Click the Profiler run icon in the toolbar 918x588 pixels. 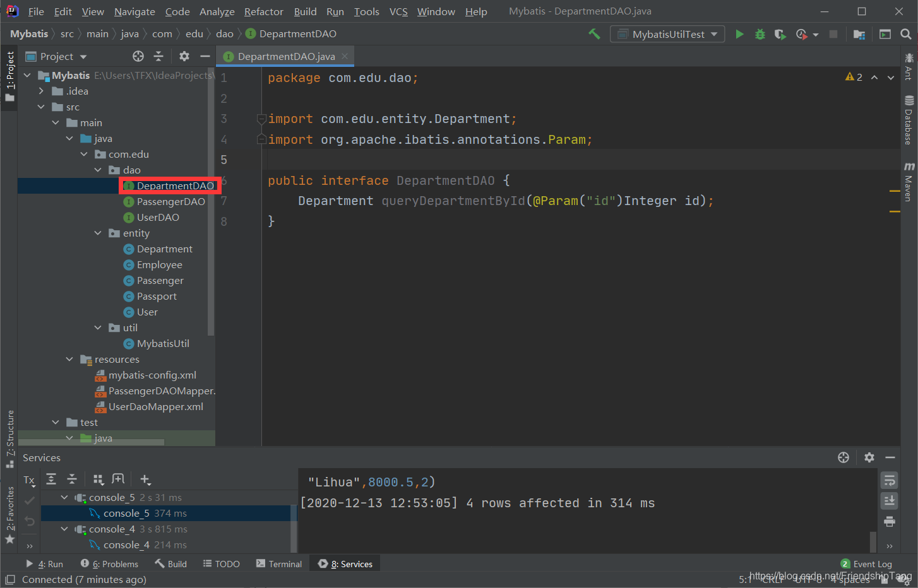click(x=802, y=34)
